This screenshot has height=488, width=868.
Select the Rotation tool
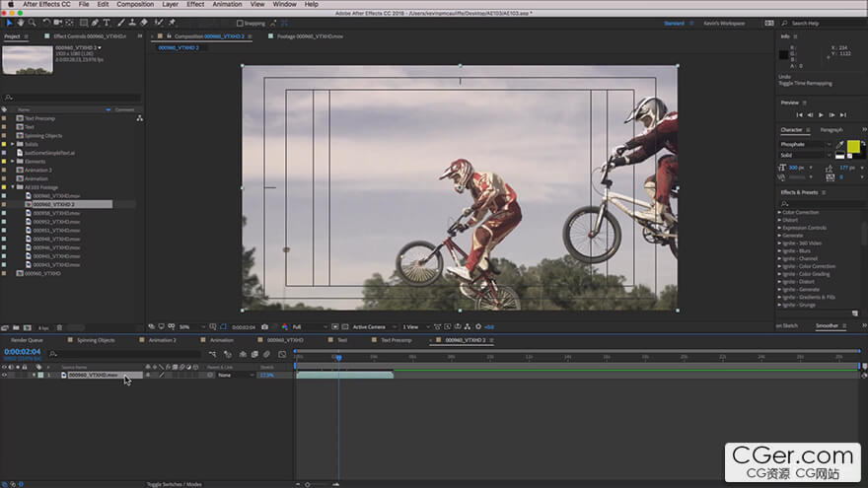click(46, 23)
